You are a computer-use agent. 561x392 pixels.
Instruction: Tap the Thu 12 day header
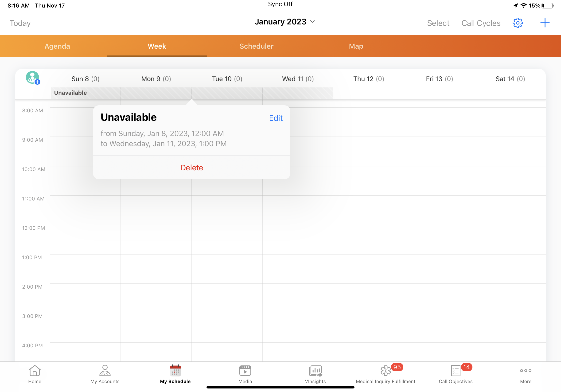point(368,79)
